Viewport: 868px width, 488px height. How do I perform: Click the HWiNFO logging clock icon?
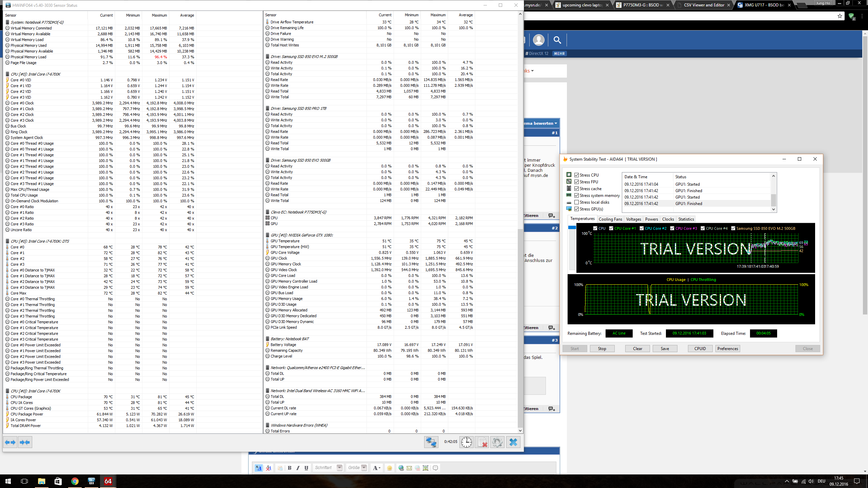click(467, 442)
